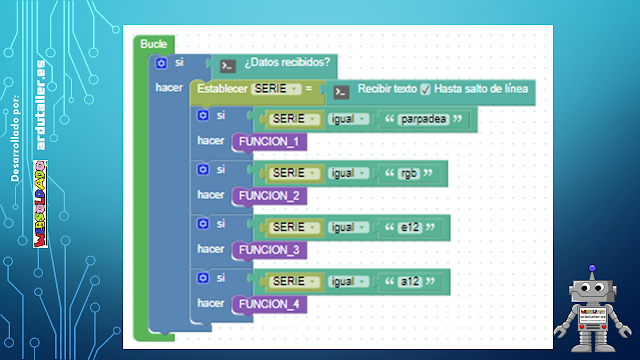Open ardutaller.es link text
This screenshot has width=640, height=360.
40,105
